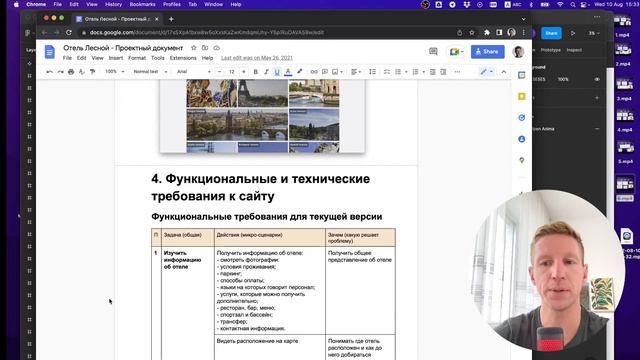This screenshot has width=640, height=360.
Task: Open the Extensions menu in Docs
Action: tap(183, 58)
